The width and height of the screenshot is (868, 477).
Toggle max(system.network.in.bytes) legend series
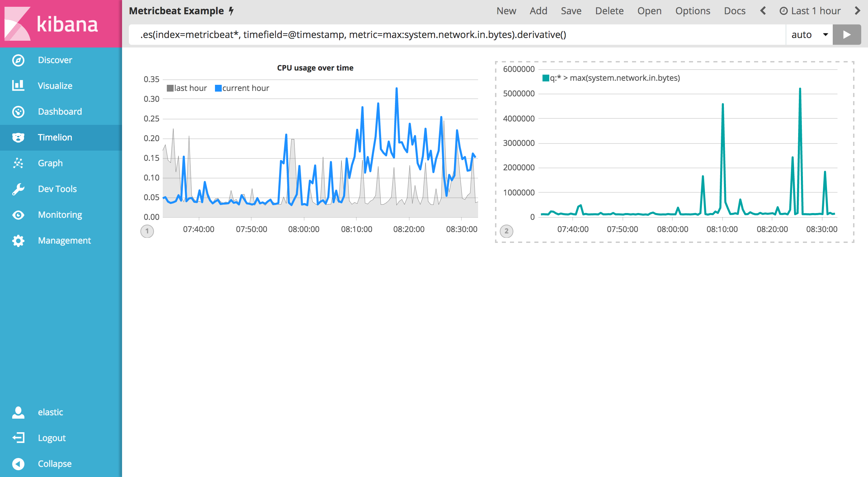point(611,78)
